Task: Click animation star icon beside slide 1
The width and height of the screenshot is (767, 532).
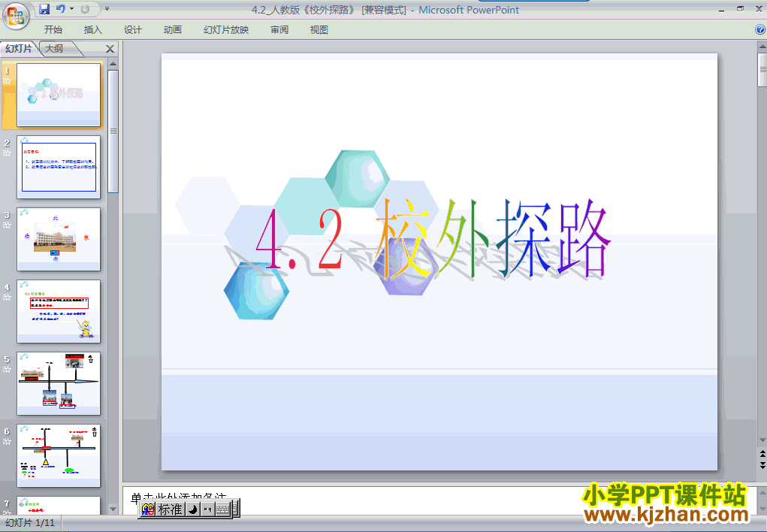Action: pyautogui.click(x=7, y=81)
